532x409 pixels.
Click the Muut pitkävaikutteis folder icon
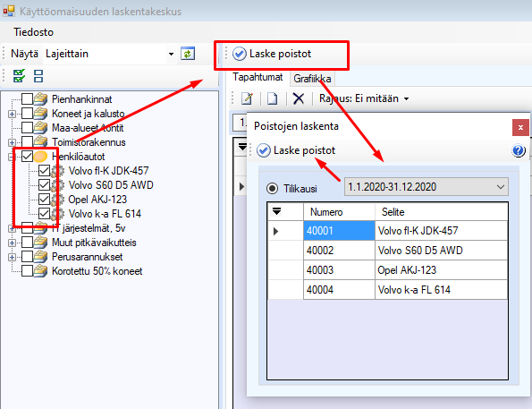pyautogui.click(x=40, y=243)
